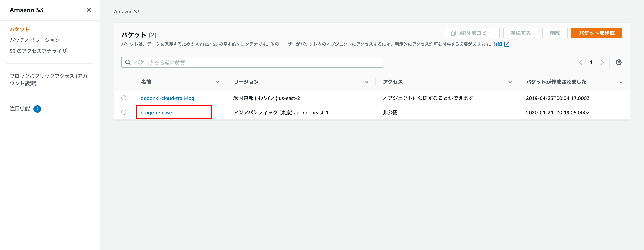The width and height of the screenshot is (644, 250).
Task: Go to next page of buckets
Action: pyautogui.click(x=602, y=62)
